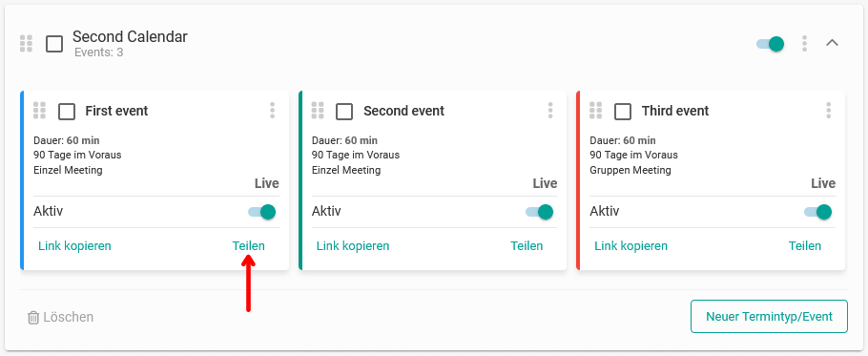Open Second event three-dot menu
Image resolution: width=868 pixels, height=356 pixels.
(x=550, y=110)
